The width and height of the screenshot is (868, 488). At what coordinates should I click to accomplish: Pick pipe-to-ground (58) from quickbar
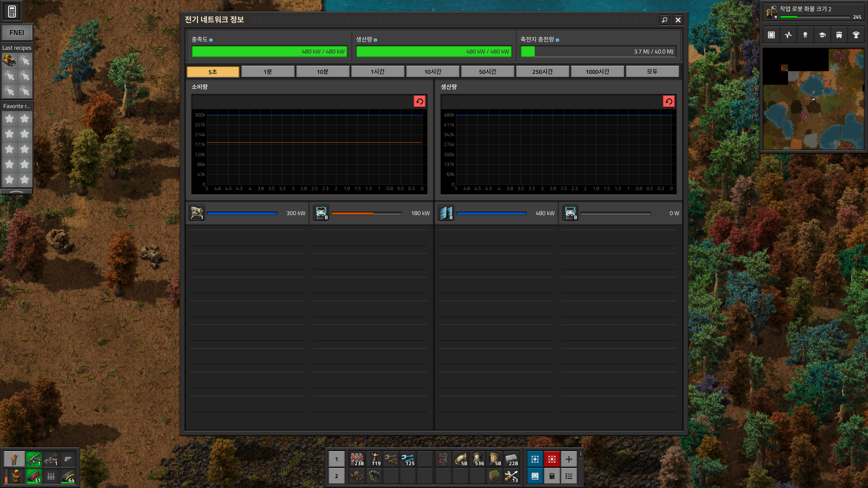pyautogui.click(x=460, y=459)
